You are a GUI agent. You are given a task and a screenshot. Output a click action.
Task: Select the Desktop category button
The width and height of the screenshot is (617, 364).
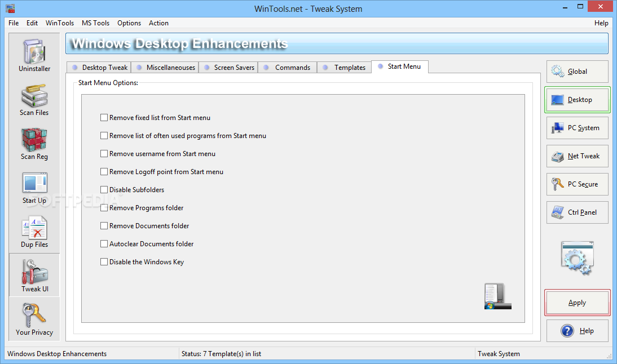pyautogui.click(x=578, y=100)
